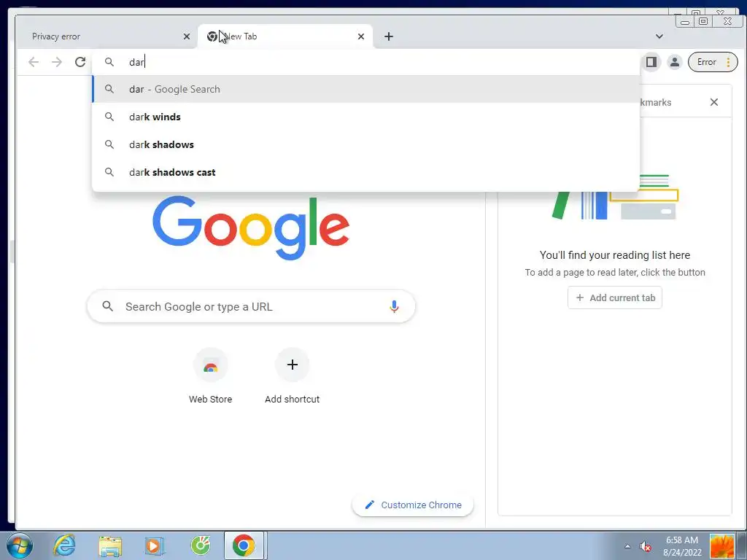
Task: Open a new tab with the plus icon
Action: click(x=389, y=36)
